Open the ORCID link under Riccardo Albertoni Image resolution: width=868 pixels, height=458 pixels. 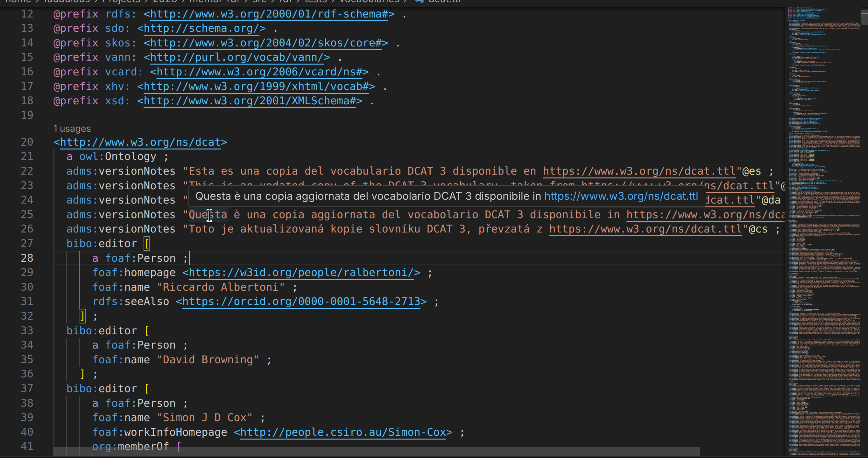[301, 302]
